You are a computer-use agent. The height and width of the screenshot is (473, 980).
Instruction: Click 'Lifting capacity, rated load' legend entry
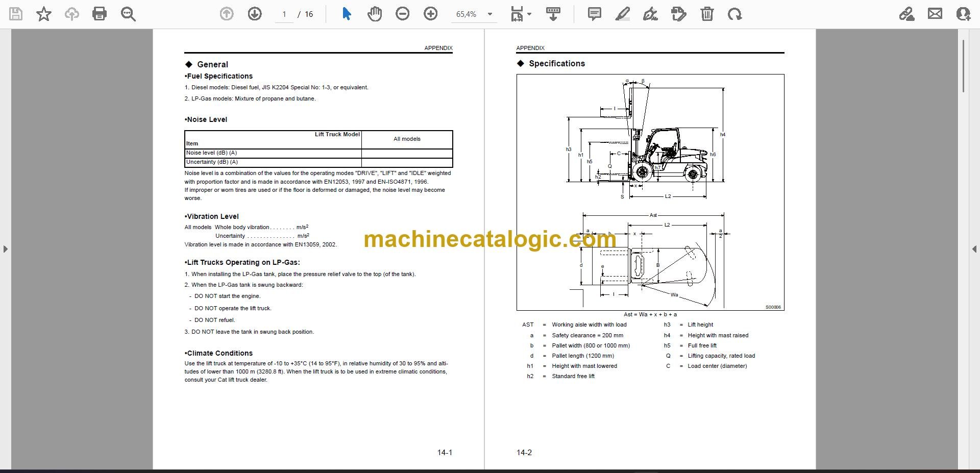coord(721,356)
